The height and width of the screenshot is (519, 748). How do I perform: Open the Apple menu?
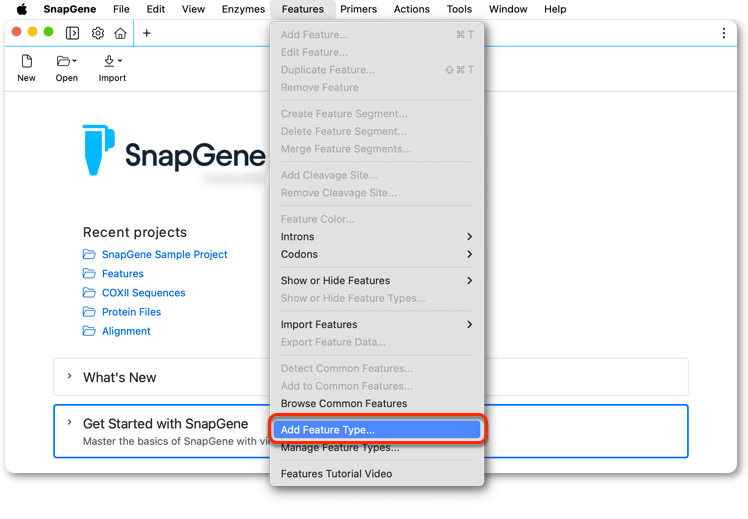pyautogui.click(x=22, y=9)
